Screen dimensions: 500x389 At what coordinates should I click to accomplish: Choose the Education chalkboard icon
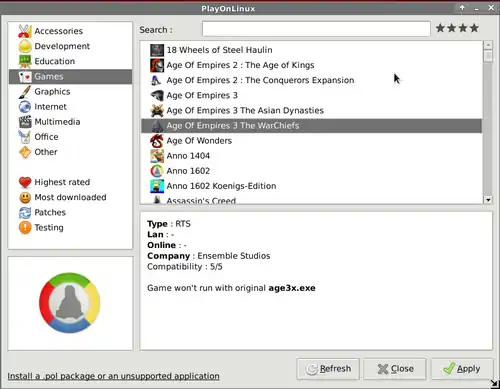point(25,61)
